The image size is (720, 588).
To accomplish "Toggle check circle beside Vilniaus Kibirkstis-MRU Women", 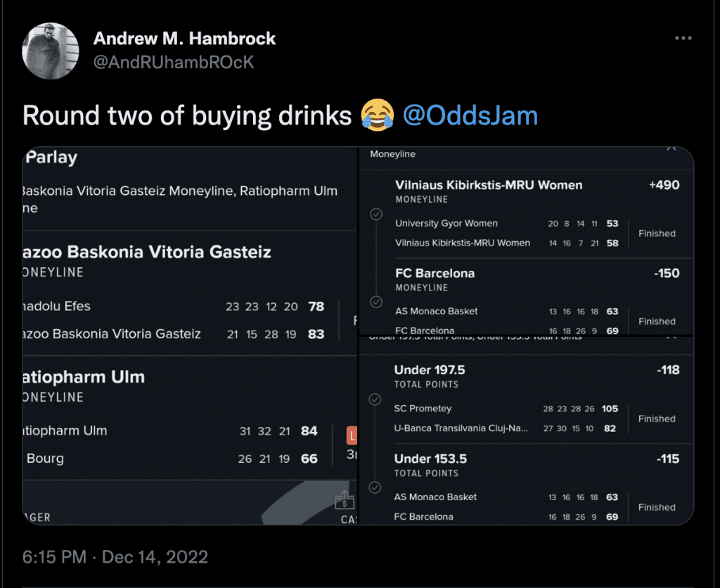I will [x=376, y=214].
